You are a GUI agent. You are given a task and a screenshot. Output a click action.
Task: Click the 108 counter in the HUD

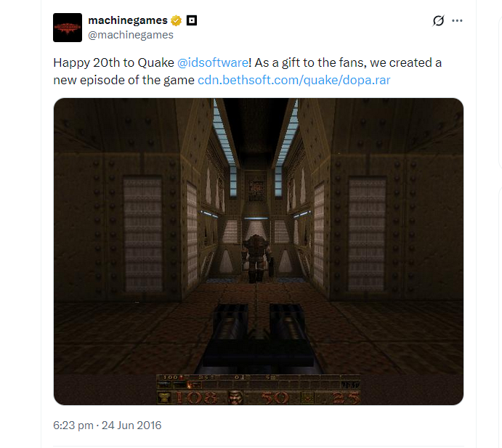click(197, 398)
